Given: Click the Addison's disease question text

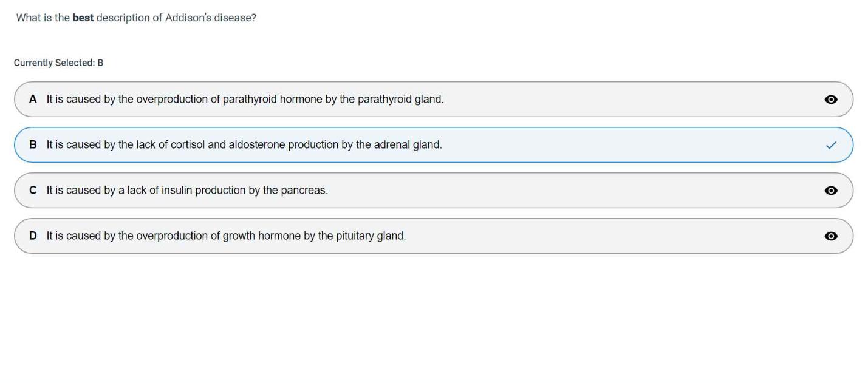Looking at the screenshot, I should [x=136, y=18].
